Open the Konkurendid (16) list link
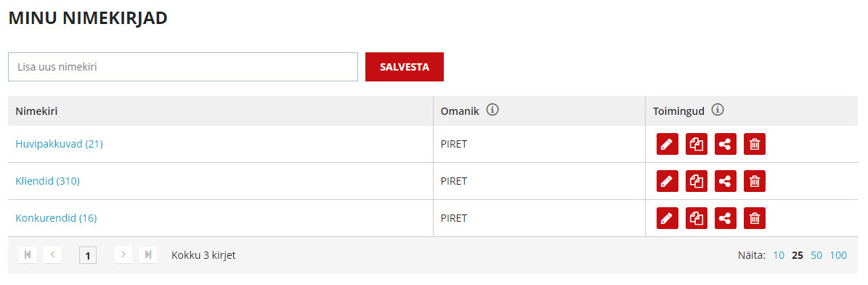The image size is (868, 285). coord(56,218)
